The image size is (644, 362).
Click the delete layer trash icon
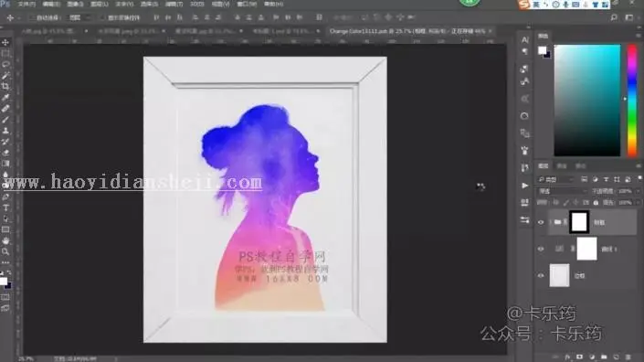click(628, 357)
